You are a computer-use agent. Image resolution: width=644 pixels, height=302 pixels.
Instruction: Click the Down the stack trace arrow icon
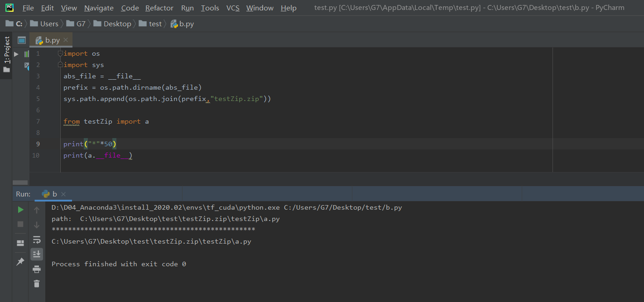[x=37, y=225]
